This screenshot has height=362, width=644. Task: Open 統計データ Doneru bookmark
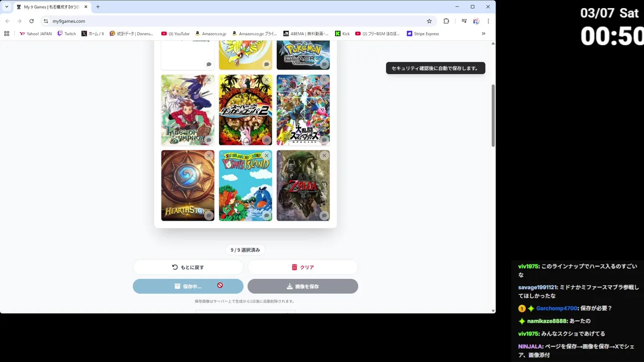[131, 34]
